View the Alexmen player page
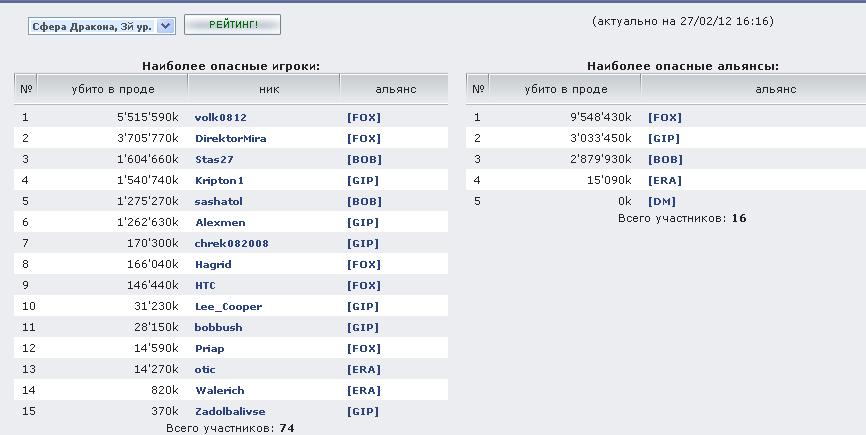 tap(219, 222)
